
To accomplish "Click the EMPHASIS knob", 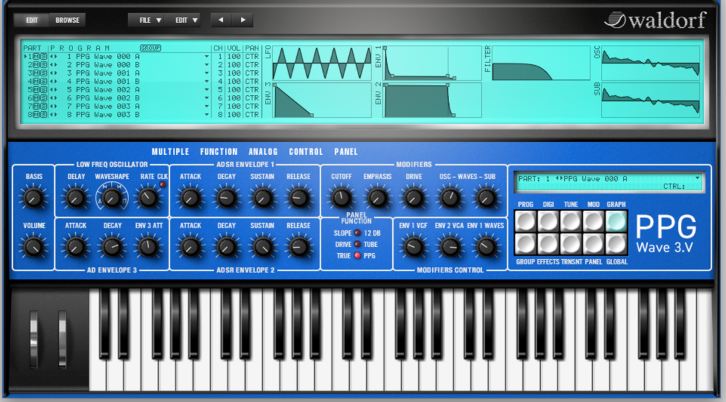I will pyautogui.click(x=377, y=198).
